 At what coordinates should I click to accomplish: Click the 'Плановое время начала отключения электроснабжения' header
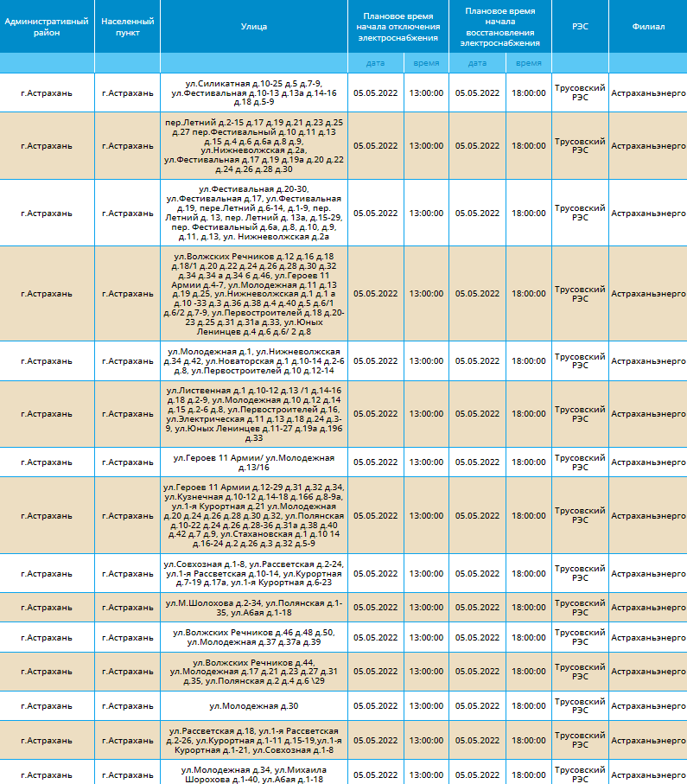click(398, 27)
